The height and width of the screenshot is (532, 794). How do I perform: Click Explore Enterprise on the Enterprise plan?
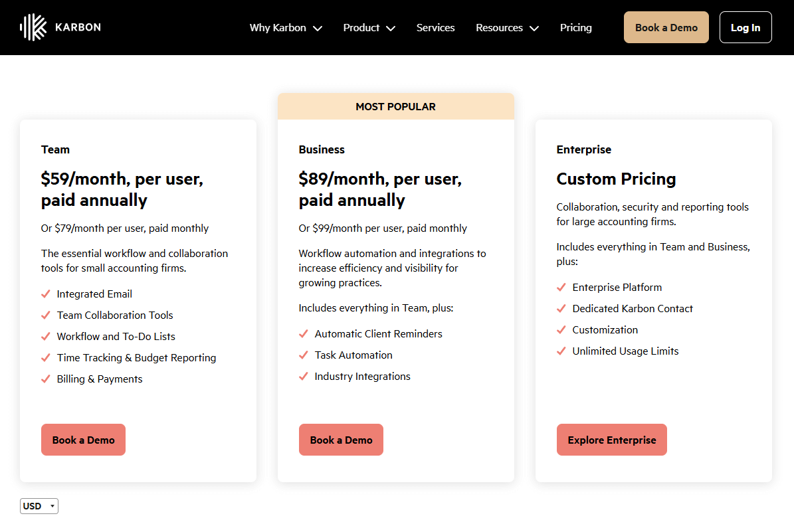tap(611, 439)
